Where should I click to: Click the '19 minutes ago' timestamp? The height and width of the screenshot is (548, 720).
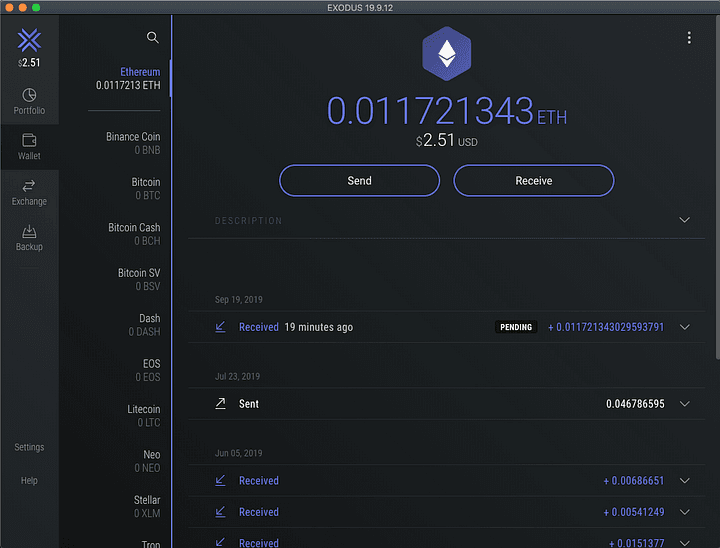(x=319, y=327)
